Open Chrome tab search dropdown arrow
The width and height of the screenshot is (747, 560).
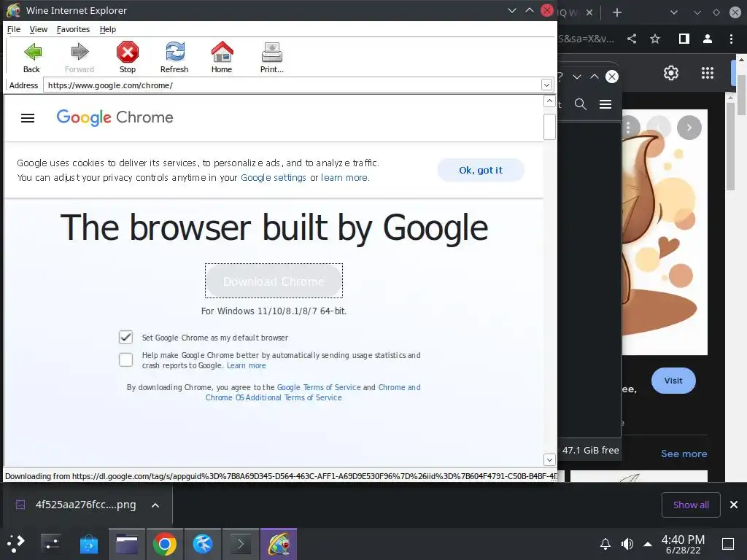click(x=673, y=12)
